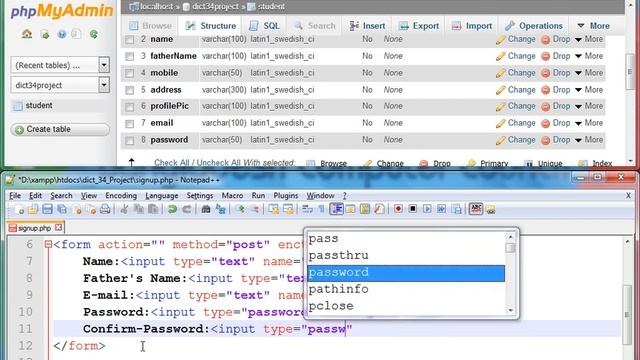Open the dict34project database dropdown
This screenshot has height=360, width=640.
104,85
